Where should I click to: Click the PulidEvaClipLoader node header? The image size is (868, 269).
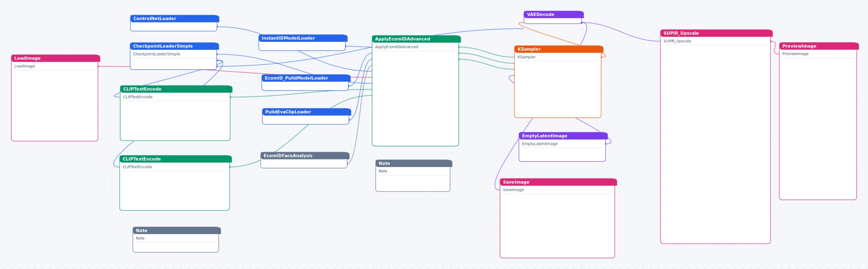306,112
